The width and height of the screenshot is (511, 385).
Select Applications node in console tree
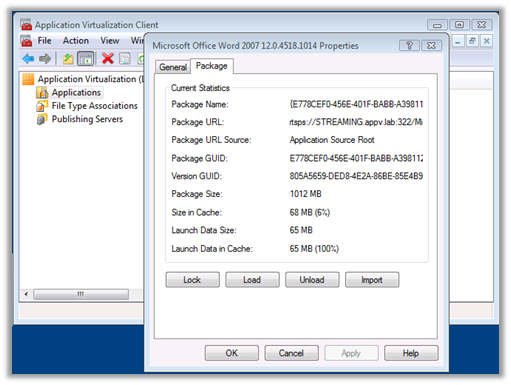(x=76, y=92)
